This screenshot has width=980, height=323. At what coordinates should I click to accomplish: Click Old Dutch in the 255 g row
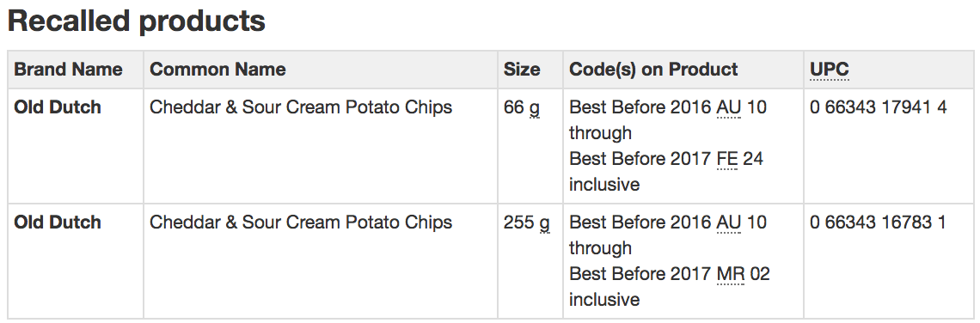coord(58,222)
